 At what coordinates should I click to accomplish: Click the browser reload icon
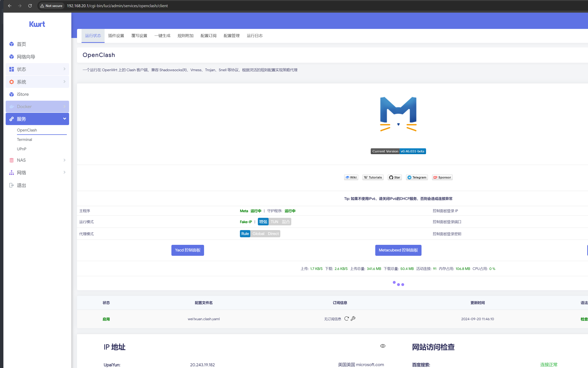click(30, 6)
